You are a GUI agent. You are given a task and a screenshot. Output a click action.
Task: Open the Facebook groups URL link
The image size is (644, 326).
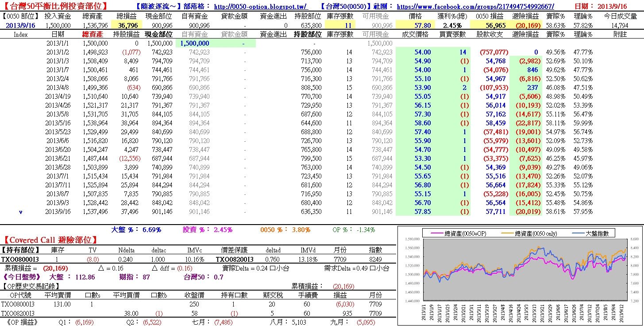[475, 7]
